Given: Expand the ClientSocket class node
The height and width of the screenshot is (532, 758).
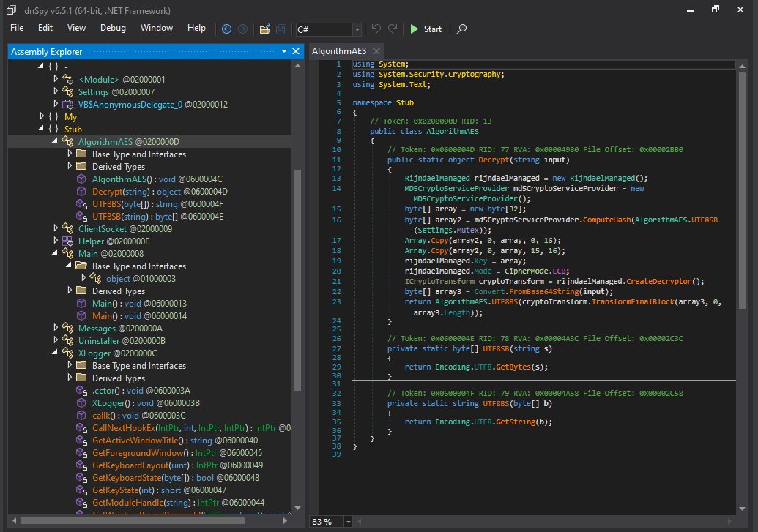Looking at the screenshot, I should (x=56, y=229).
